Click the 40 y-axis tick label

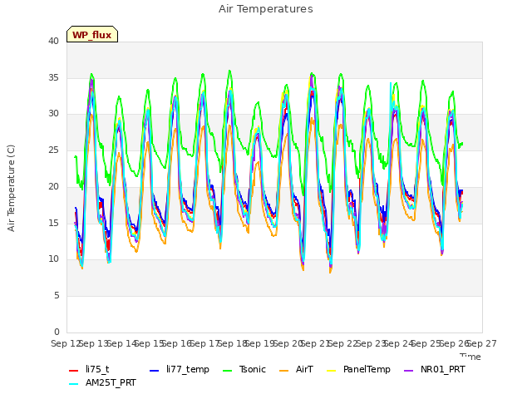53,41
